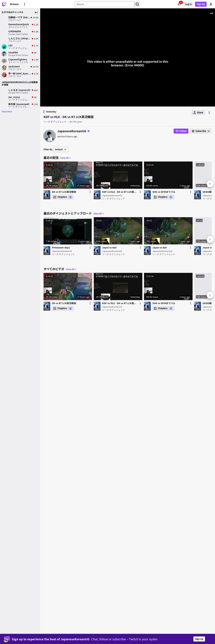Open リーグ オブ レジェンド category link under title

pos(55,122)
